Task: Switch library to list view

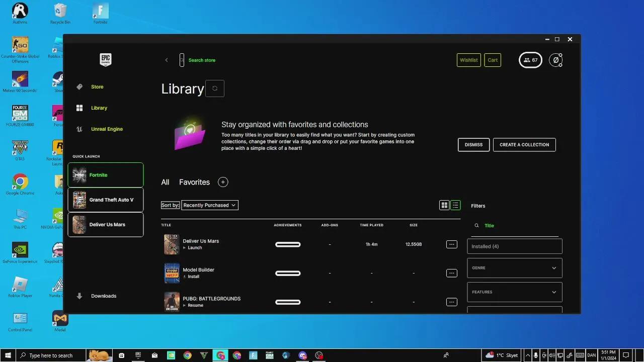Action: [x=455, y=205]
